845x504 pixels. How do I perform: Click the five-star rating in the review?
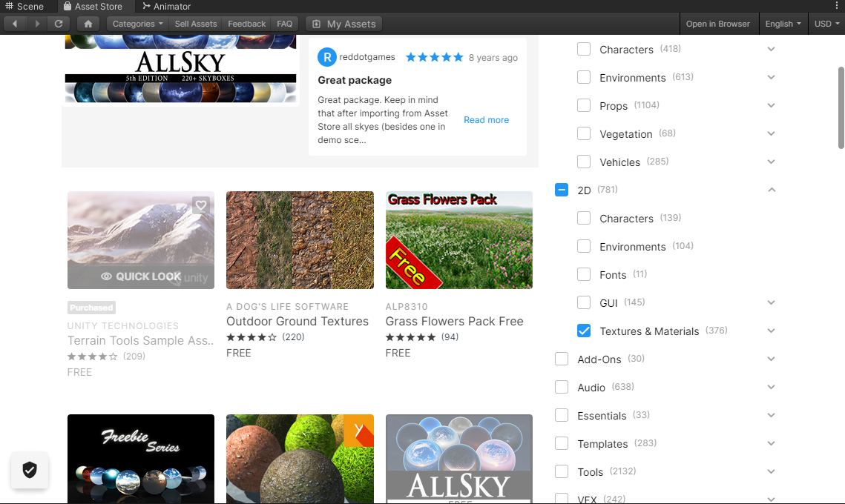(x=434, y=57)
